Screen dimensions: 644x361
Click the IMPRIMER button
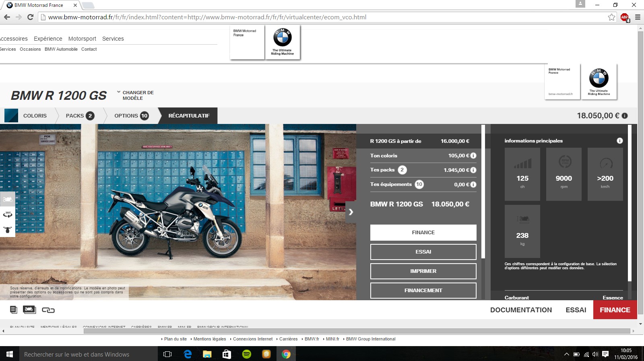423,271
